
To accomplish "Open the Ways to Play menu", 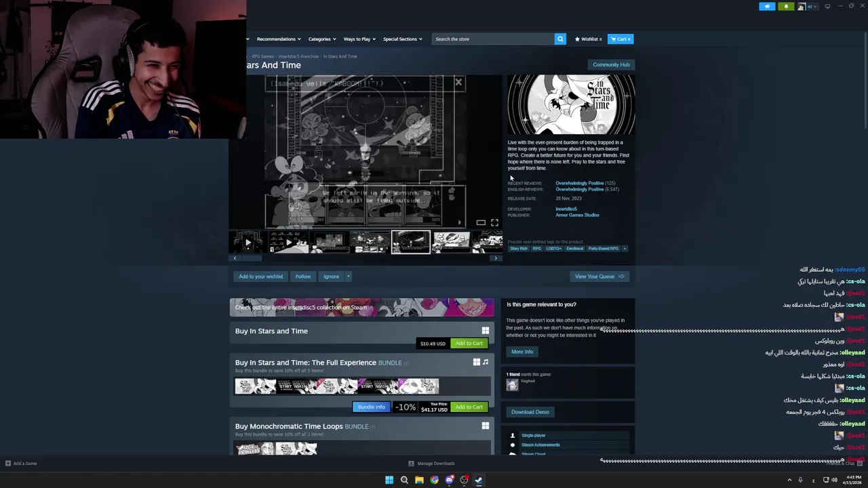I will click(x=359, y=39).
